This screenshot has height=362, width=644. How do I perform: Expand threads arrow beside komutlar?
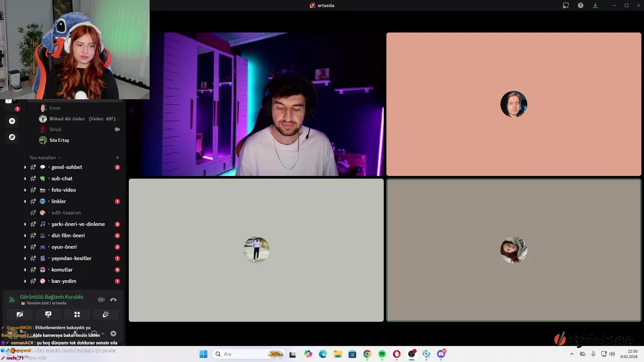point(25,269)
